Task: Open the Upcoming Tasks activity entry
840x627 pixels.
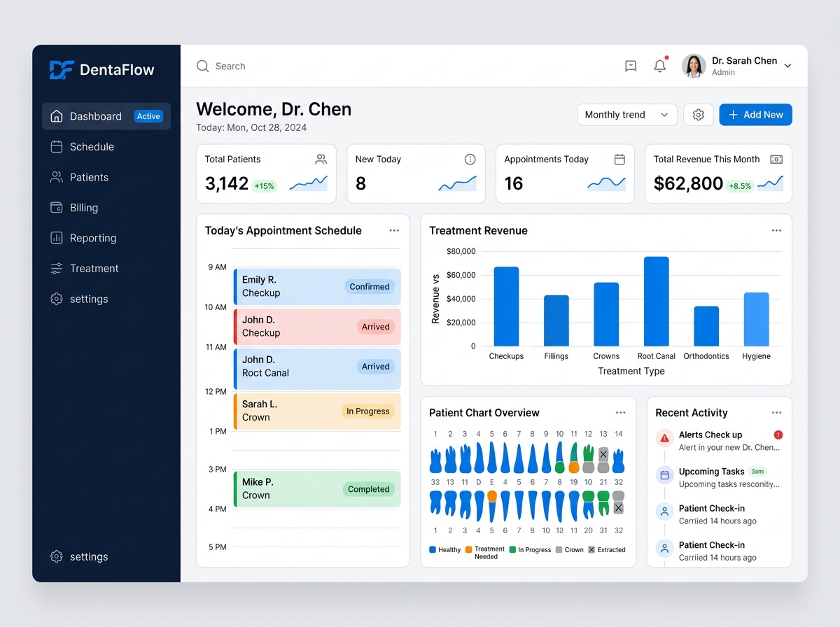Action: (x=719, y=477)
